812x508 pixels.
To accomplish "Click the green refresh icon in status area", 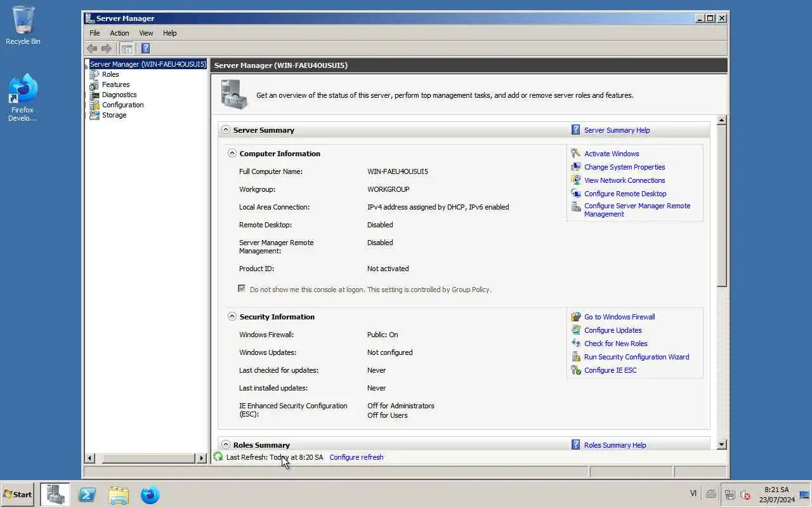I will coord(218,457).
